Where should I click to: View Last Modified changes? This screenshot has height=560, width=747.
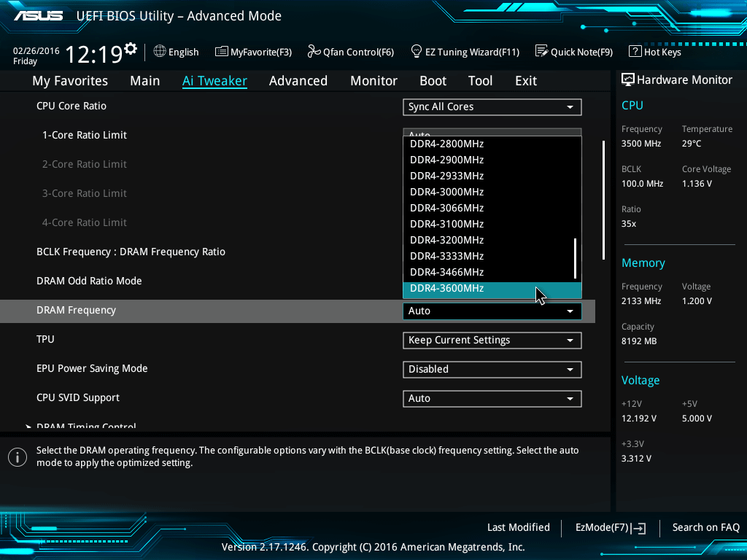tap(519, 527)
